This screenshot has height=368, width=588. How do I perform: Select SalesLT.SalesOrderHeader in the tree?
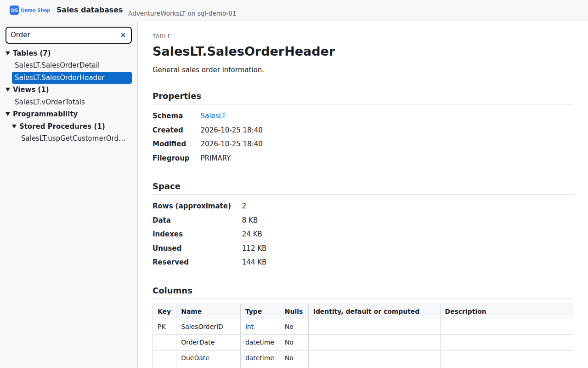tap(72, 78)
